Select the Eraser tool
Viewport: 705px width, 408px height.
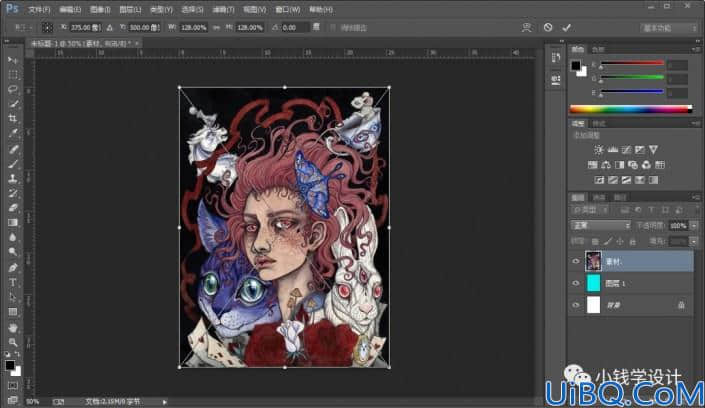point(13,208)
